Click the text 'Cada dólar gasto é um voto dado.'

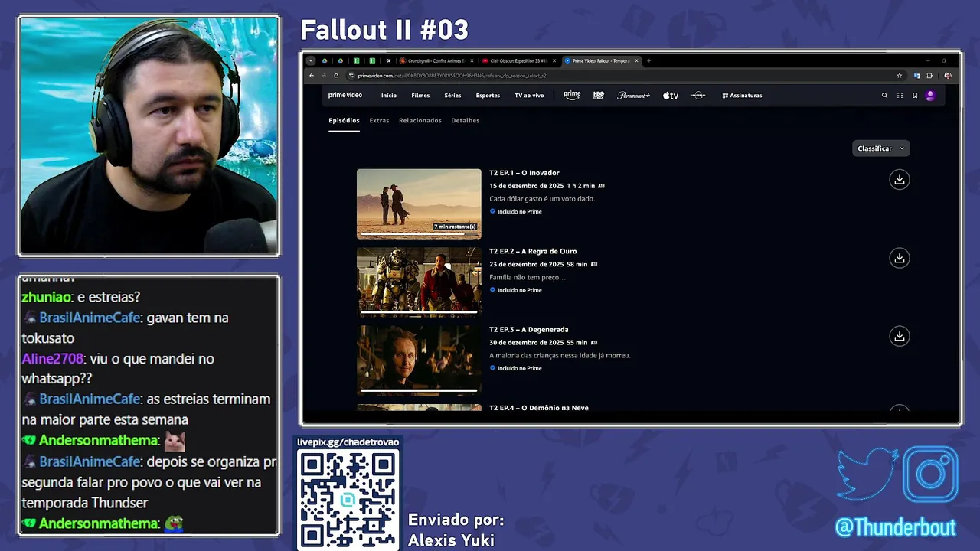point(542,199)
